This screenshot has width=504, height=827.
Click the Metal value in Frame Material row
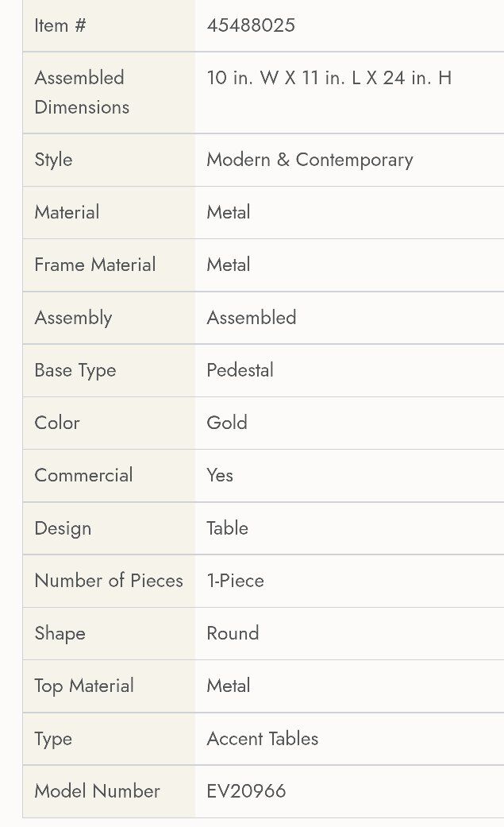coord(229,265)
